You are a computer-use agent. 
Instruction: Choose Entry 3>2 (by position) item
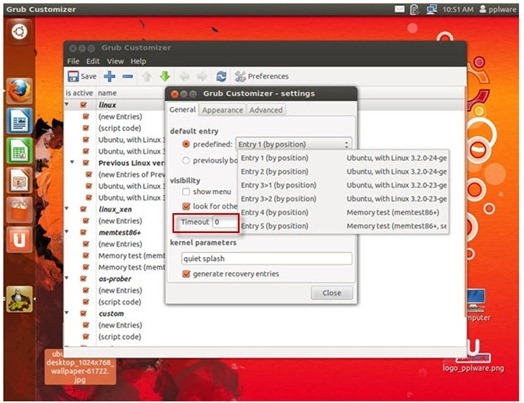344,199
